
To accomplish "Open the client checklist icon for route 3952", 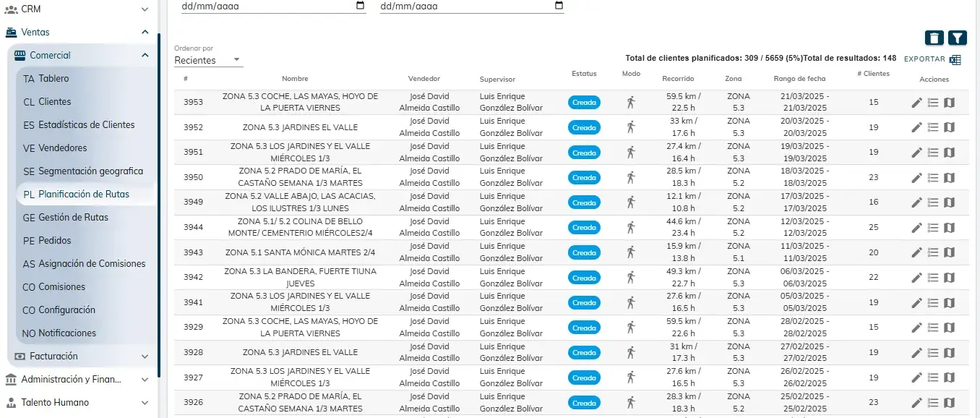I will tap(932, 127).
